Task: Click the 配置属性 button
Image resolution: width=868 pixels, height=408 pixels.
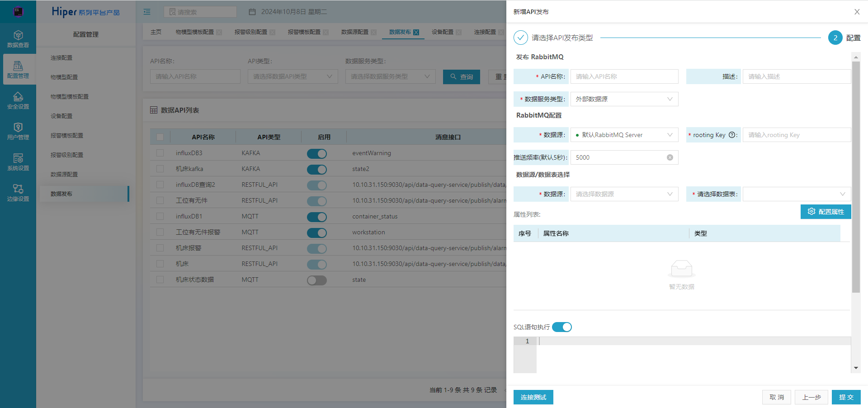Action: [x=826, y=212]
